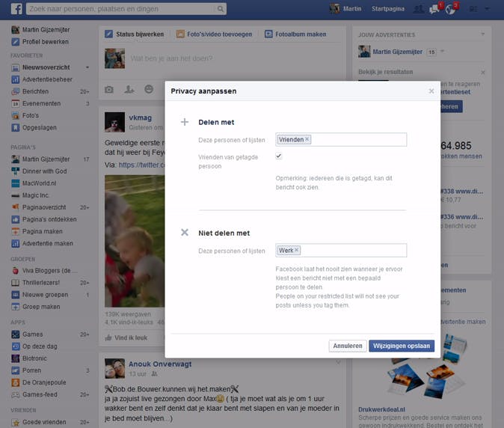
Task: Open the Anouk Onverwagt profile link
Action: pyautogui.click(x=160, y=364)
